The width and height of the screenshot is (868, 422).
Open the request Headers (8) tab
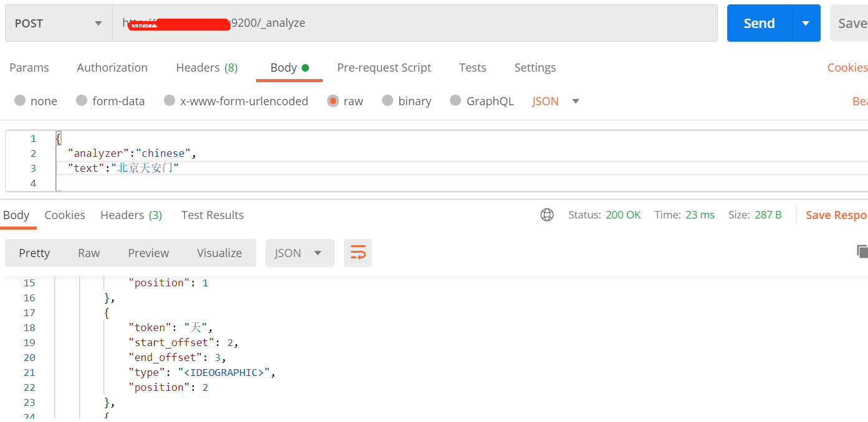pos(207,67)
